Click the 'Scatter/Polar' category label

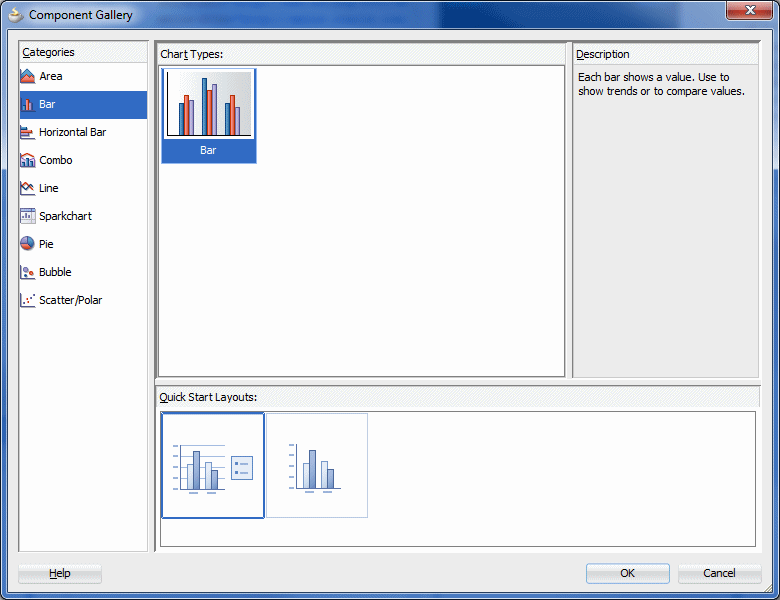pos(71,300)
